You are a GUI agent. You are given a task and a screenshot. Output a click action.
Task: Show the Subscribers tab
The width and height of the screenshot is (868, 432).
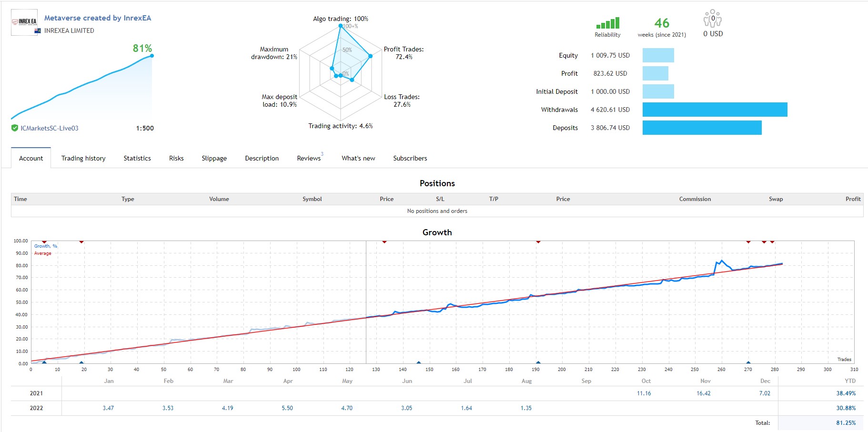(x=410, y=158)
